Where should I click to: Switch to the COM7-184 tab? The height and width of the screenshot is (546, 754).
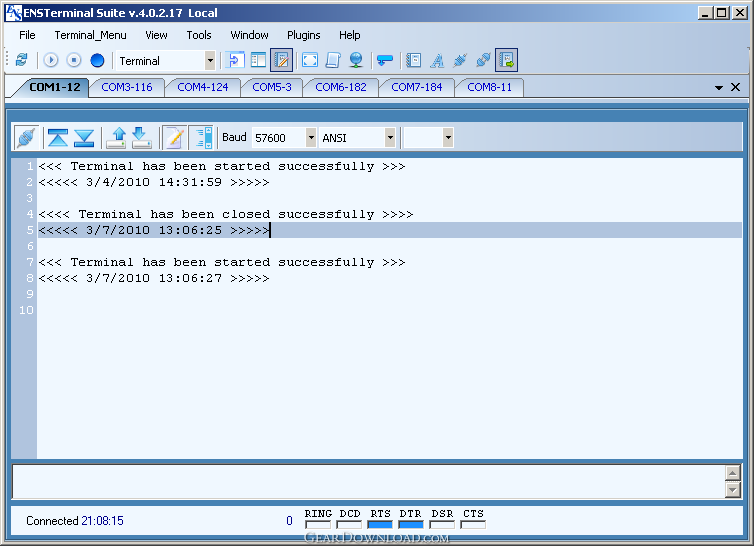click(416, 87)
